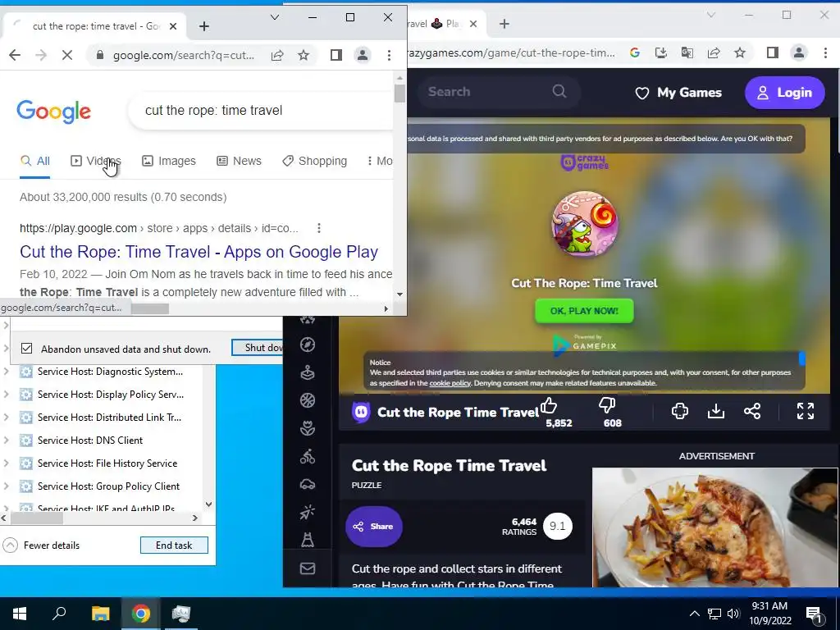The width and height of the screenshot is (840, 630).
Task: Expand Service Host: DNS Client row
Action: click(x=6, y=441)
